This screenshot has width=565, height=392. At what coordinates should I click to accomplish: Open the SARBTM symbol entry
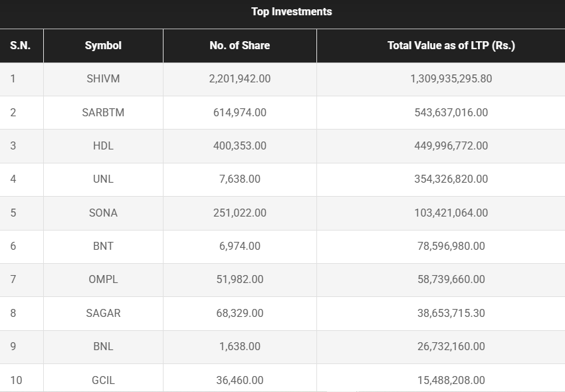(x=103, y=112)
